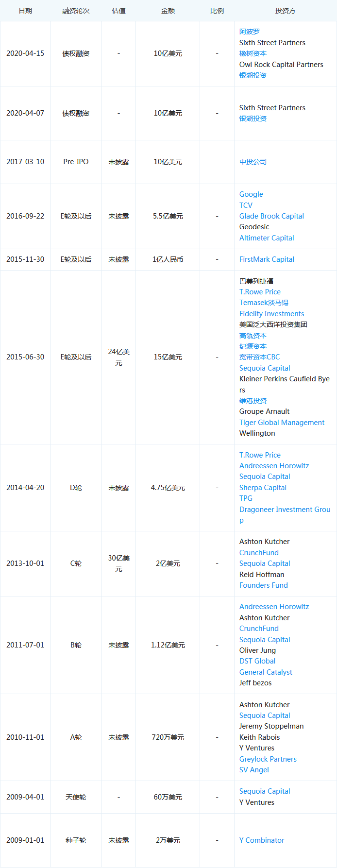This screenshot has height=868, width=337.
Task: Click T.Rowe Price in the D轮 row
Action: click(260, 455)
